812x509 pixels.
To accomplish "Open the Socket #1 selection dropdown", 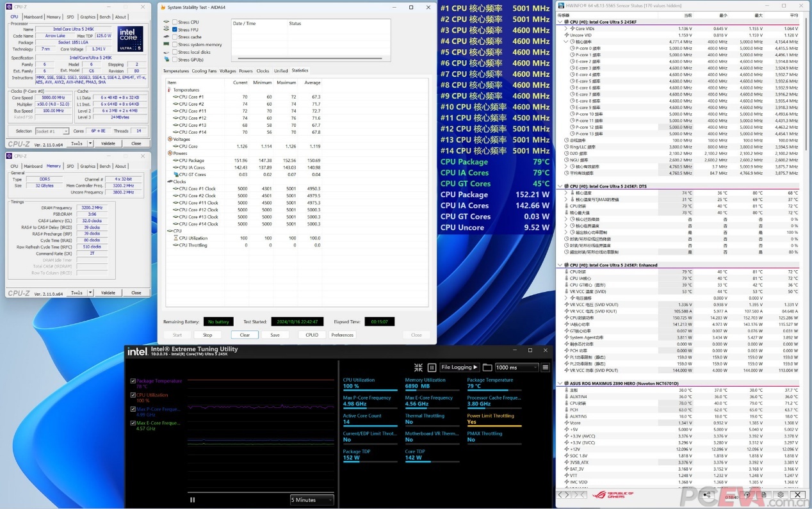I will [53, 131].
